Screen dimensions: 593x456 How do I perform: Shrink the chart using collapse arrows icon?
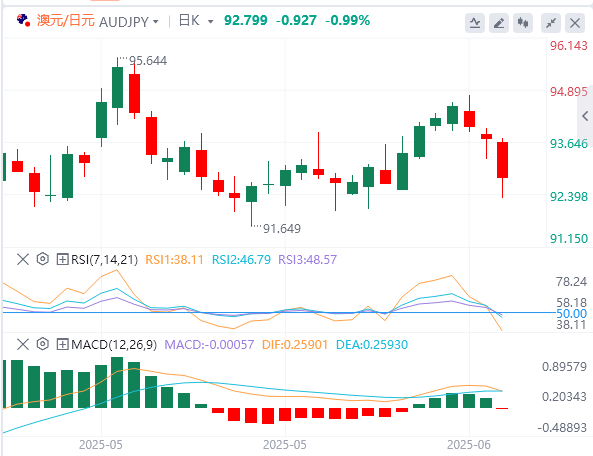tap(551, 23)
